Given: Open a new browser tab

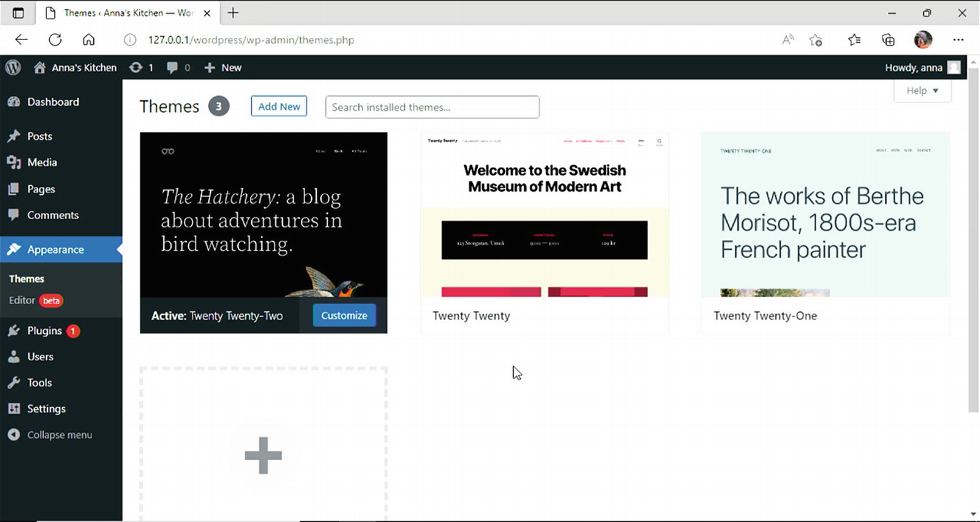Looking at the screenshot, I should (x=233, y=12).
